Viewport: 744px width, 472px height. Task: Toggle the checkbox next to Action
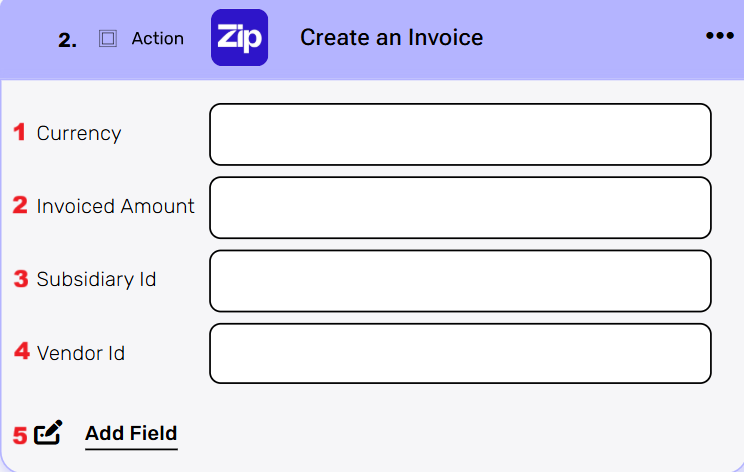click(x=108, y=39)
